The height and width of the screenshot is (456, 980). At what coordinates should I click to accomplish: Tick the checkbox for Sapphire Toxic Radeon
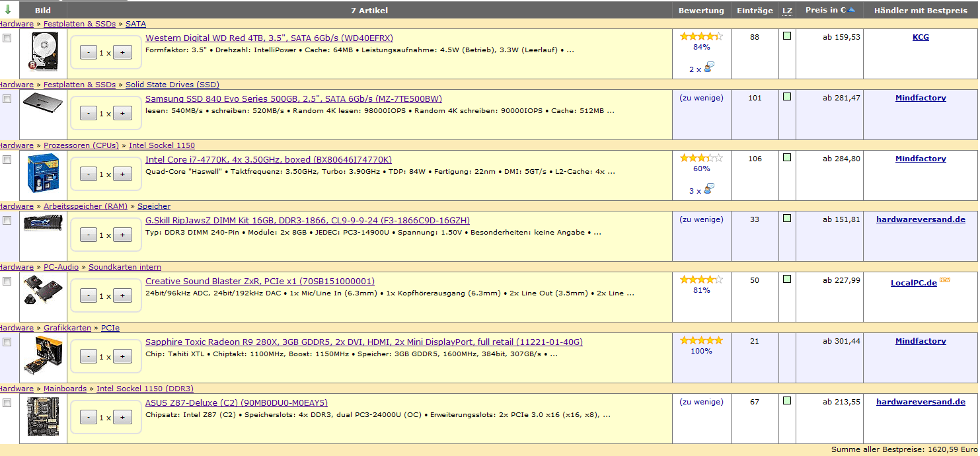click(7, 342)
